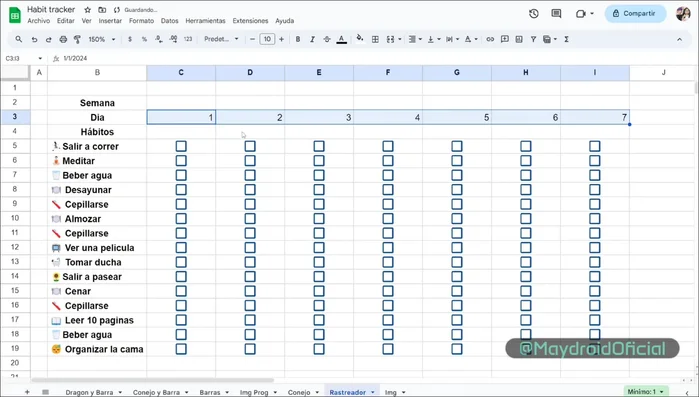This screenshot has height=397, width=699.
Task: Click the merge cells icon
Action: [x=391, y=39]
